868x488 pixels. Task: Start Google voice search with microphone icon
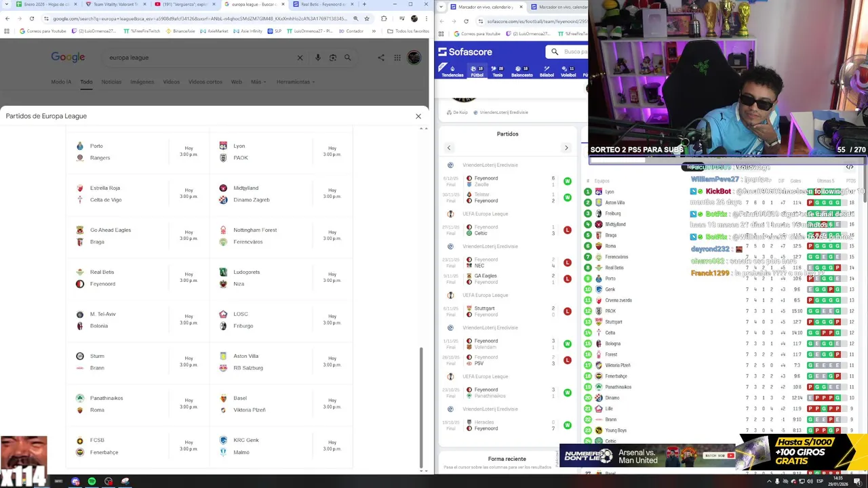pyautogui.click(x=317, y=58)
